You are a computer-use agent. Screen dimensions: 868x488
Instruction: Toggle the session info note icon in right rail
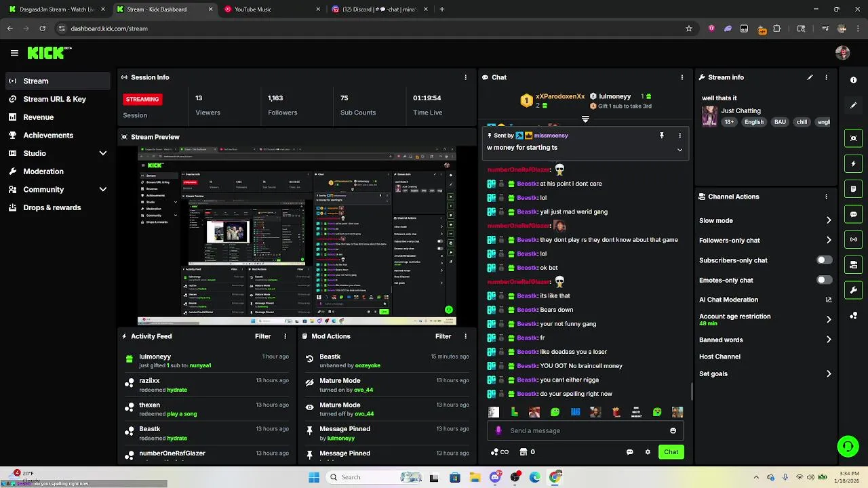[x=853, y=188]
